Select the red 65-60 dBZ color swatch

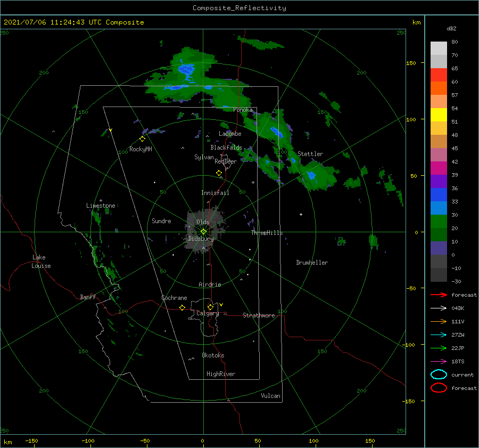pyautogui.click(x=439, y=75)
